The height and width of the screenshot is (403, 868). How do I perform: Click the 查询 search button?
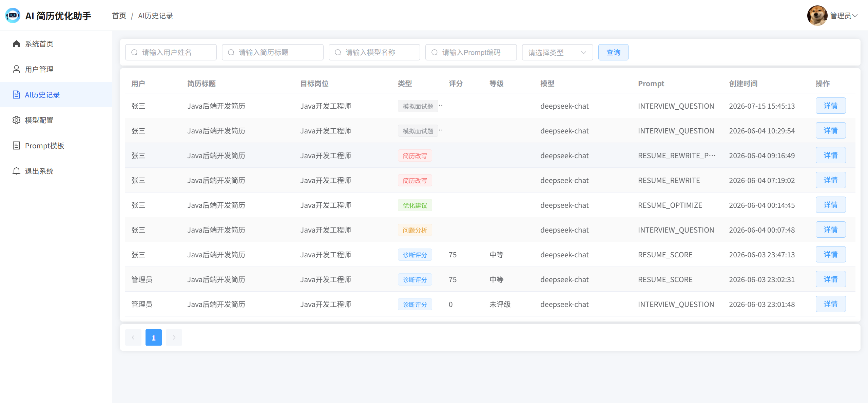(613, 52)
